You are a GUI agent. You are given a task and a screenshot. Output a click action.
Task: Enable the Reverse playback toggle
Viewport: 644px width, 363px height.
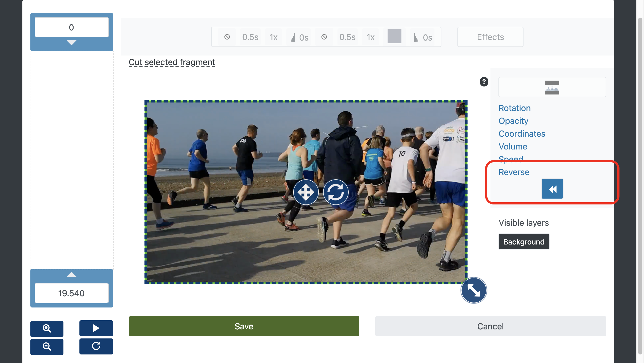click(552, 189)
